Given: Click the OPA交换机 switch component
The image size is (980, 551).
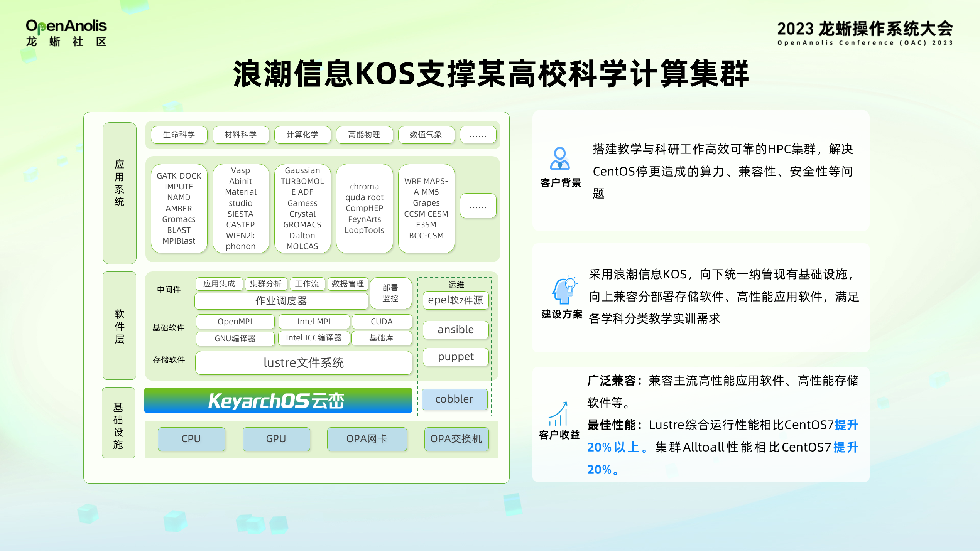Looking at the screenshot, I should (x=457, y=438).
